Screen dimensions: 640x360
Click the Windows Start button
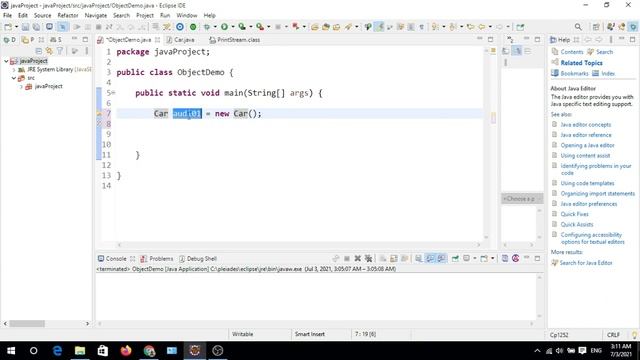[x=11, y=351]
